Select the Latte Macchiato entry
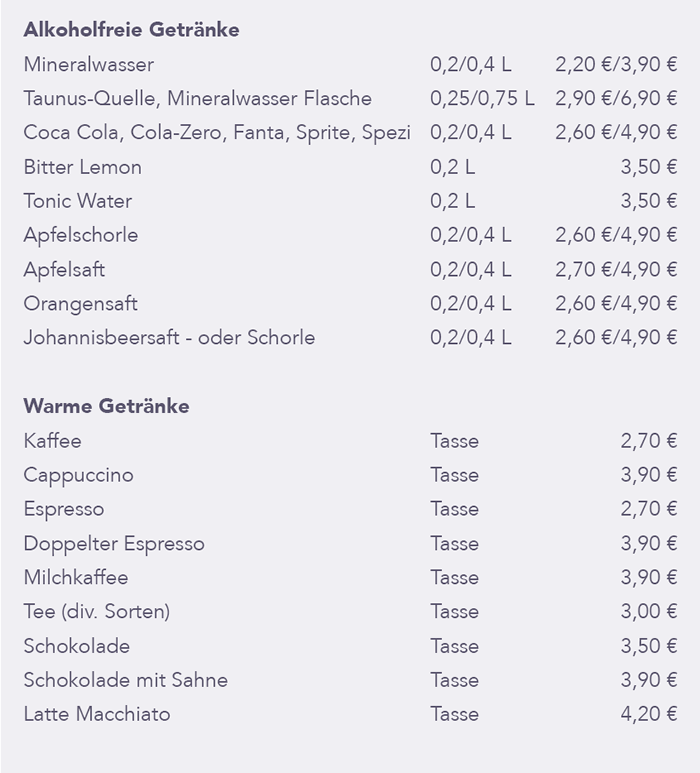This screenshot has height=773, width=700. pos(97,714)
